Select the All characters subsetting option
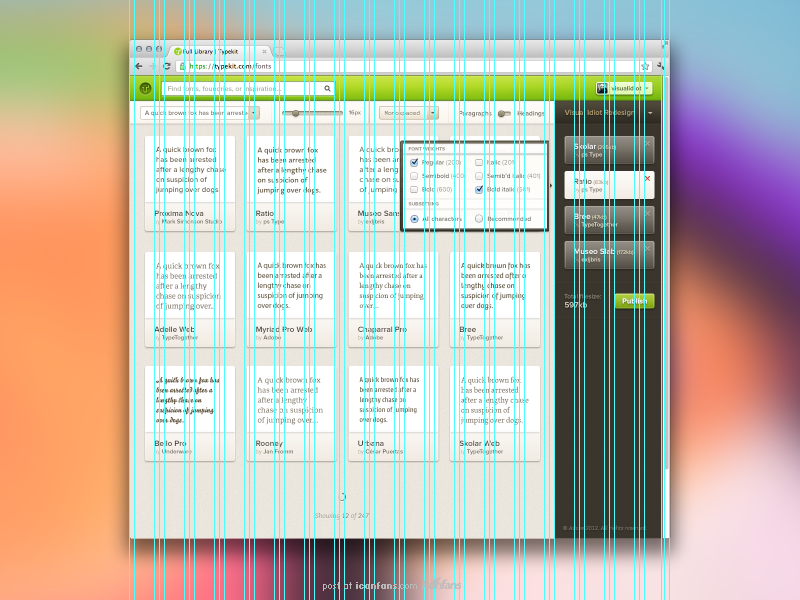The height and width of the screenshot is (600, 800). (414, 219)
